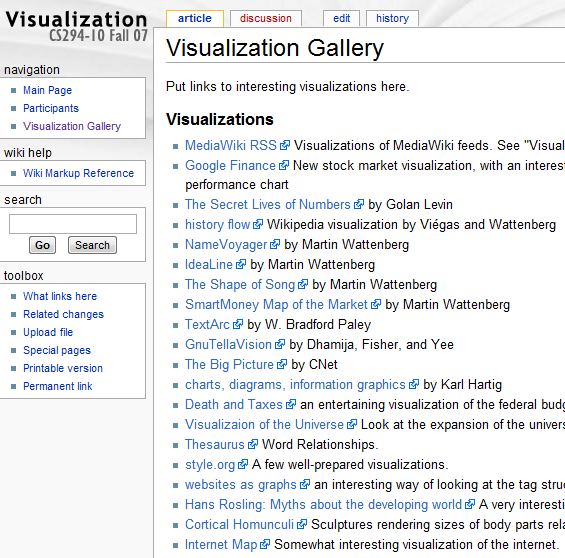Open Printable version

tap(63, 368)
